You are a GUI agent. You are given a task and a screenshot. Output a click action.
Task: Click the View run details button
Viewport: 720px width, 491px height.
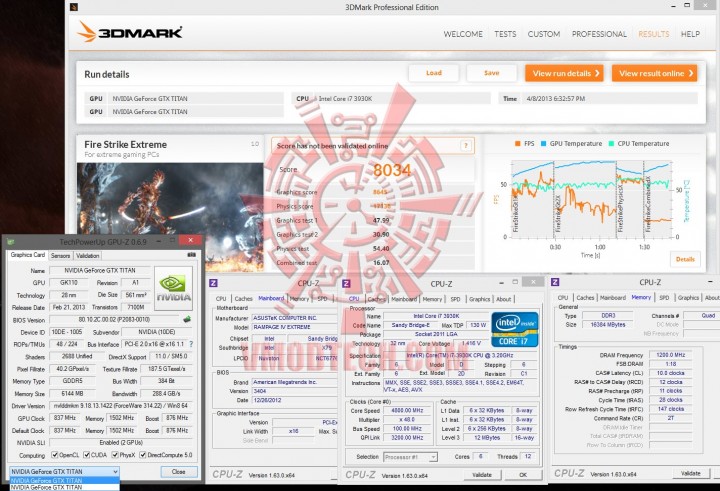click(564, 73)
